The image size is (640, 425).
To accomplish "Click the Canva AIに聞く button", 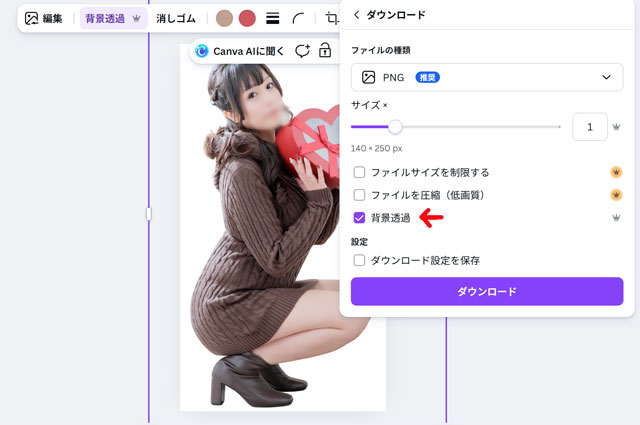I will pos(240,51).
